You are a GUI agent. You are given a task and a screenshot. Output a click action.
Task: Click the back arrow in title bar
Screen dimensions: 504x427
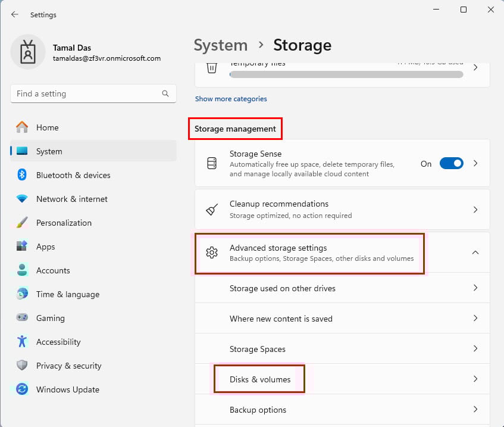click(15, 14)
